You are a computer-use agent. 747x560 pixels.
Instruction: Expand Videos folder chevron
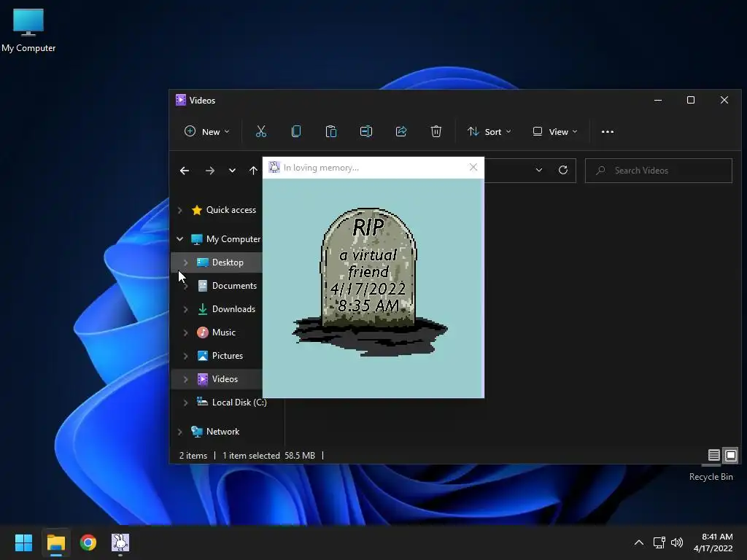click(185, 379)
